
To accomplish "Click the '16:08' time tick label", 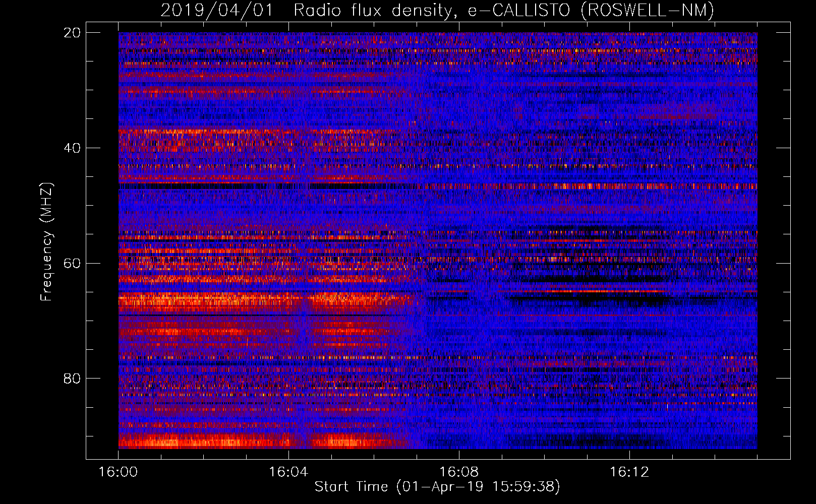I will [459, 472].
